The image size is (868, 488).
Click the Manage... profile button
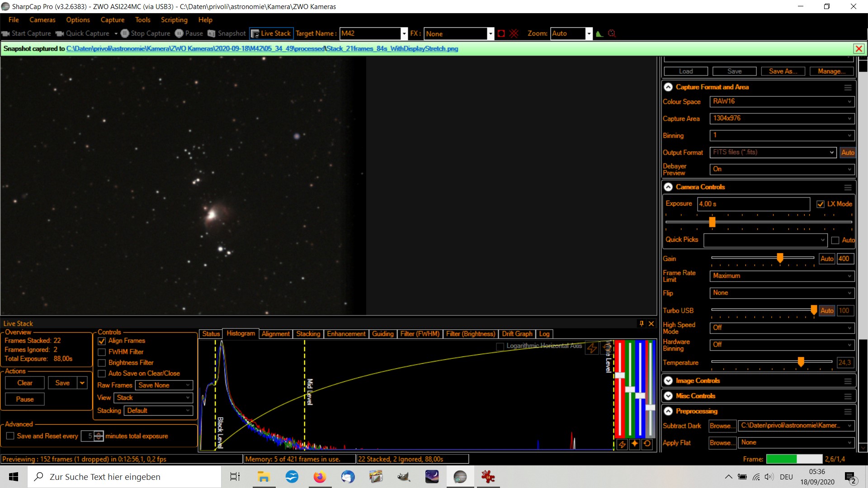[x=831, y=71]
